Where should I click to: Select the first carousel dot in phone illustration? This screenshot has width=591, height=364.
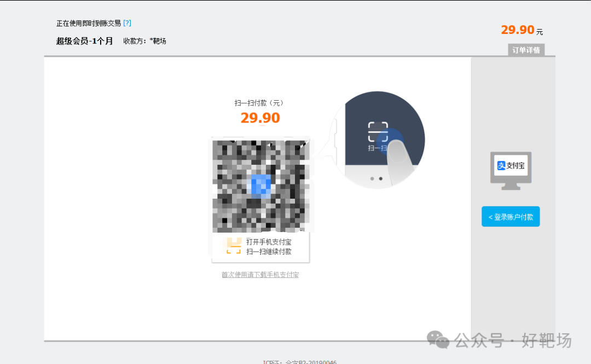[x=372, y=178]
